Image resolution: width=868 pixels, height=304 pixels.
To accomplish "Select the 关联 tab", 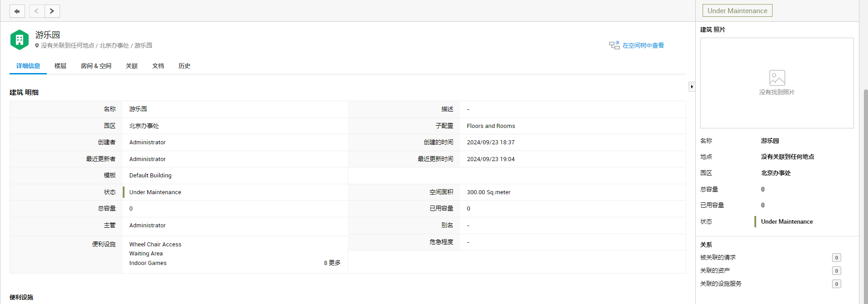I will (132, 66).
